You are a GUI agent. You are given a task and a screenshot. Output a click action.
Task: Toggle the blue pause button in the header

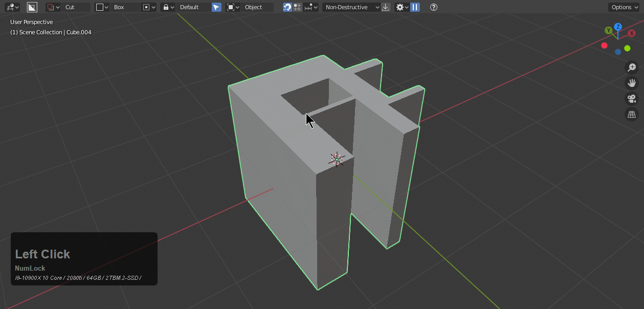(414, 7)
